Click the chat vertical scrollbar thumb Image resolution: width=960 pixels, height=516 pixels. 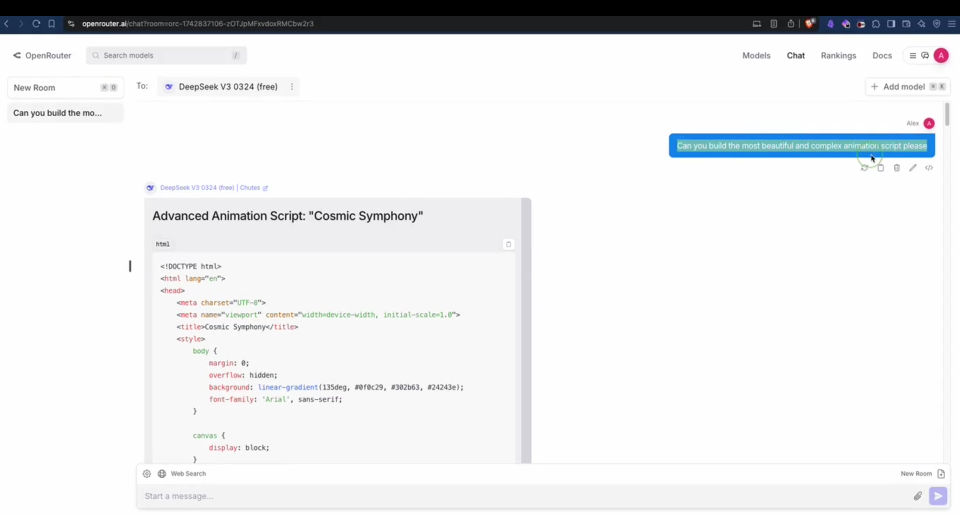click(947, 115)
